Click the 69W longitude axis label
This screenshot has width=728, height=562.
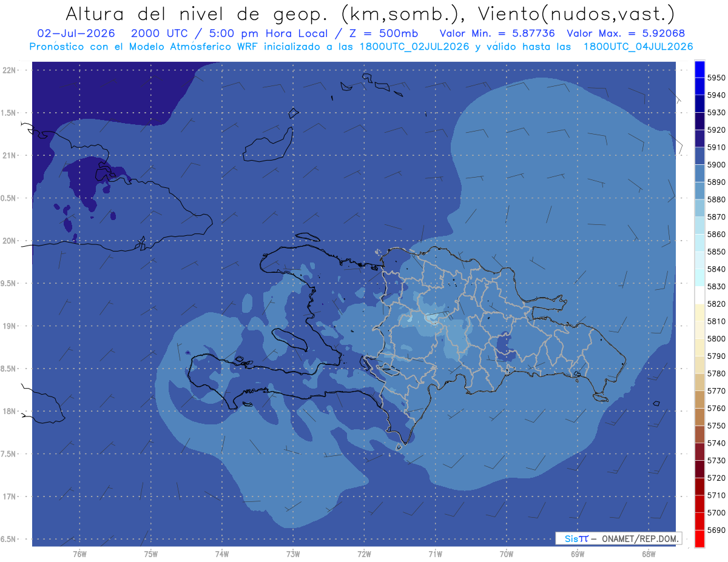pos(578,554)
